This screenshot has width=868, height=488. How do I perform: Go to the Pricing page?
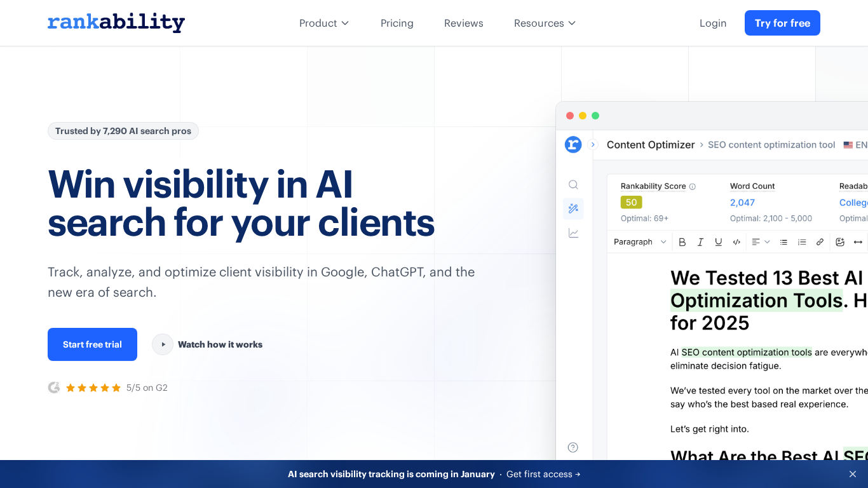tap(397, 23)
